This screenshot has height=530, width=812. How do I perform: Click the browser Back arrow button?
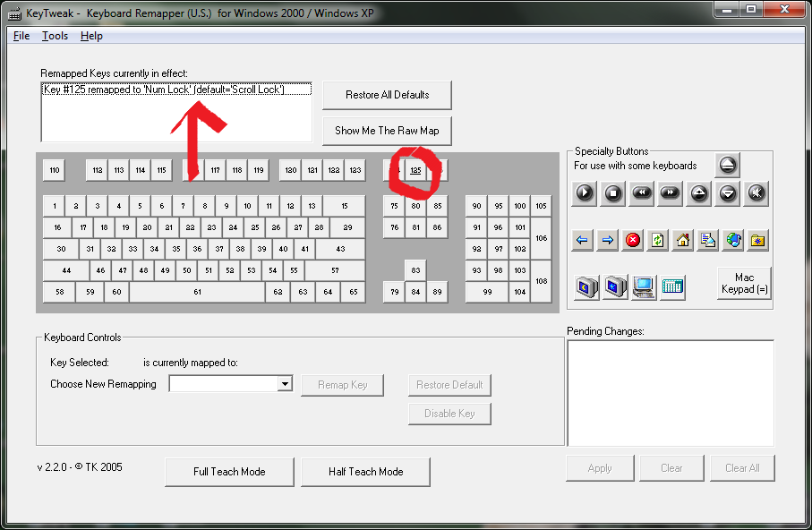click(x=583, y=240)
